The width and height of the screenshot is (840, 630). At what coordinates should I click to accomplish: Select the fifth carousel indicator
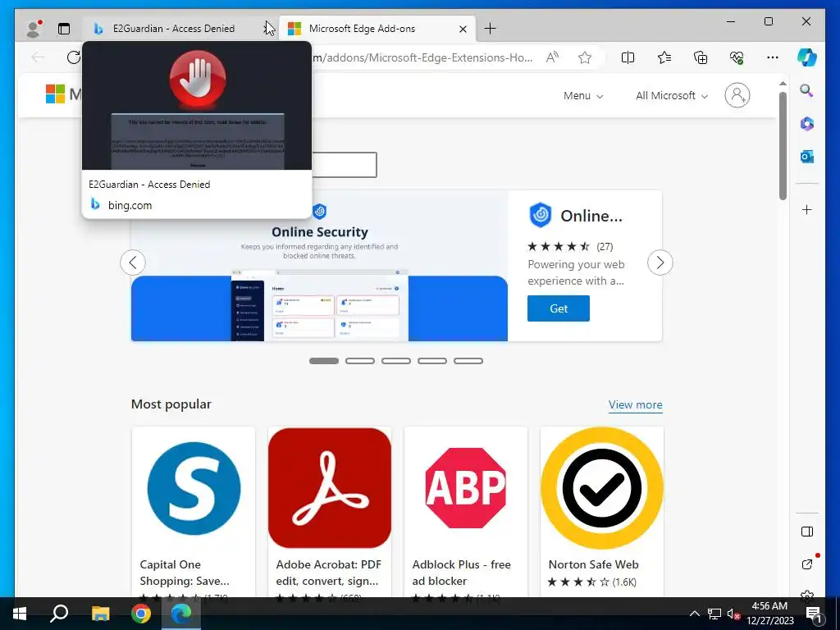pos(468,361)
